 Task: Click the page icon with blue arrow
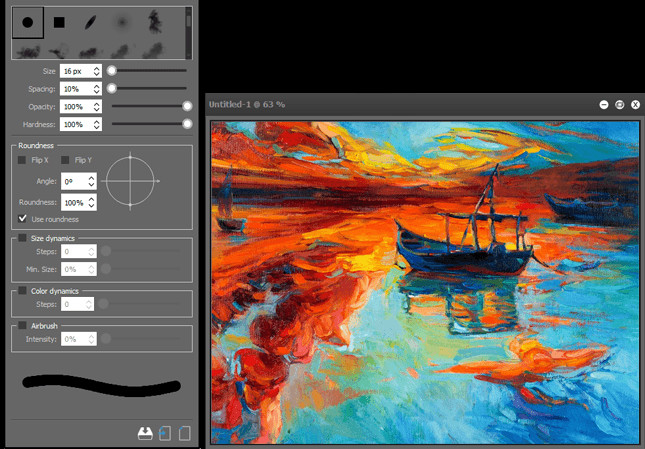(165, 433)
